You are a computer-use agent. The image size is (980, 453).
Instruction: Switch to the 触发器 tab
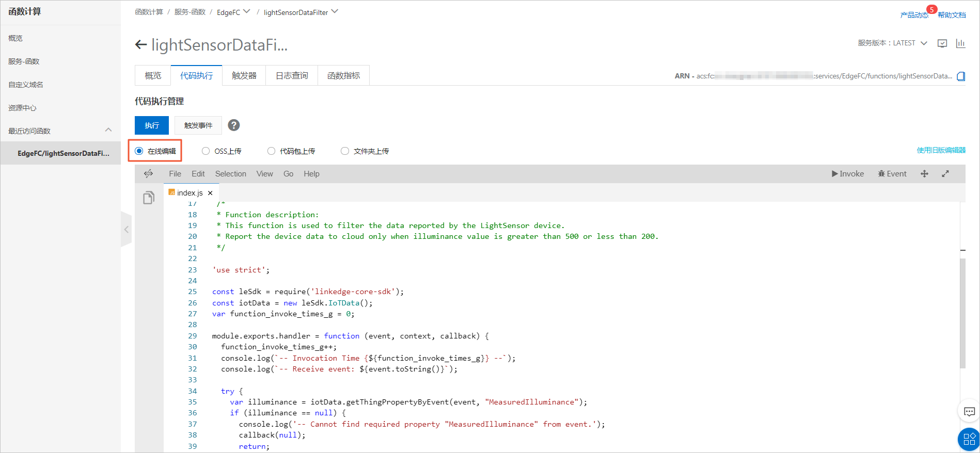click(x=244, y=75)
